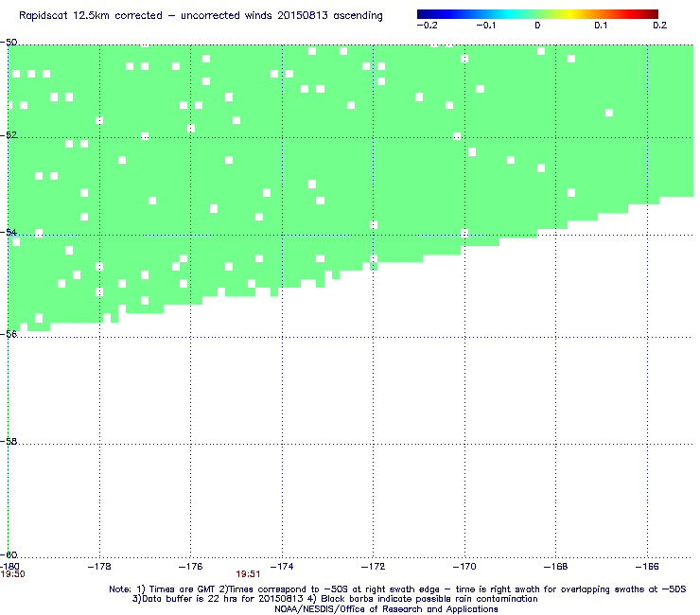Screen dimensions: 700x615
Task: Click the 0.1 color bar label
Action: click(x=601, y=26)
